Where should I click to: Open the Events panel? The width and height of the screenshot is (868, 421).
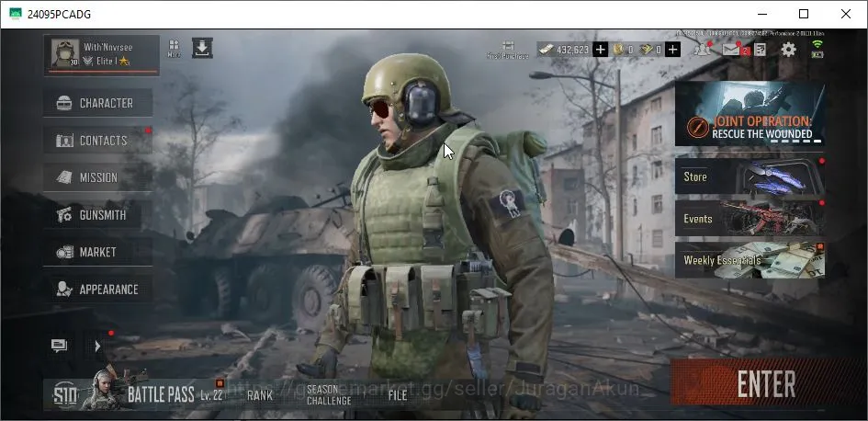click(x=750, y=218)
